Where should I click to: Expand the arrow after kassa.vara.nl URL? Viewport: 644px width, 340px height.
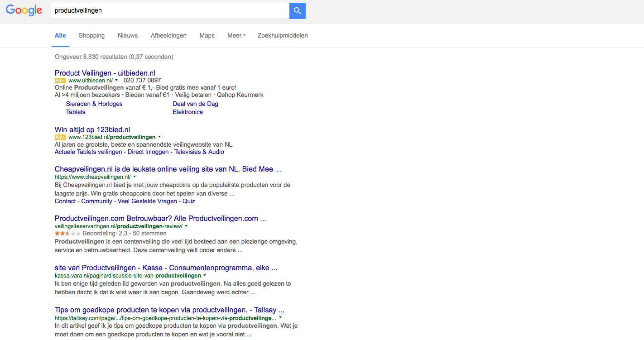205,275
